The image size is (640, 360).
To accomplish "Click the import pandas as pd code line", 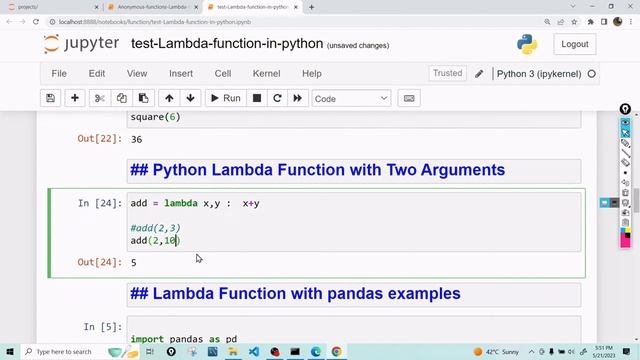I will [184, 339].
